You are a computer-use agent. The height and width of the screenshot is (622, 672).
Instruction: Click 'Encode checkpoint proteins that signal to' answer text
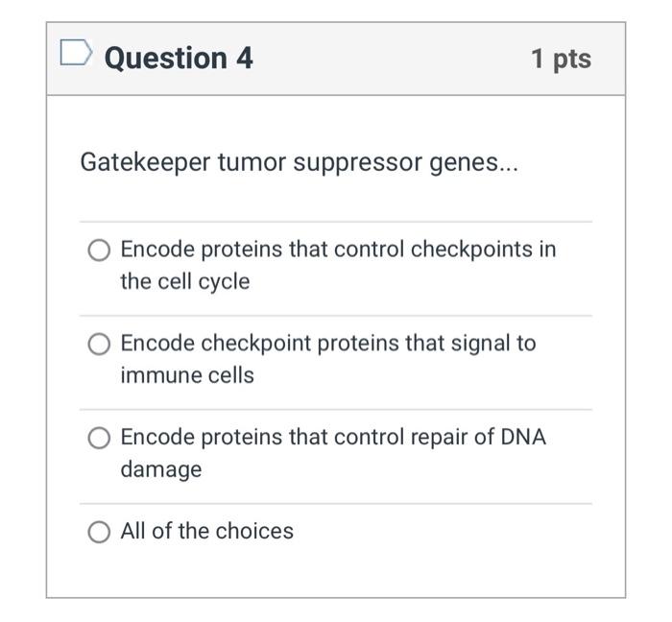click(328, 343)
